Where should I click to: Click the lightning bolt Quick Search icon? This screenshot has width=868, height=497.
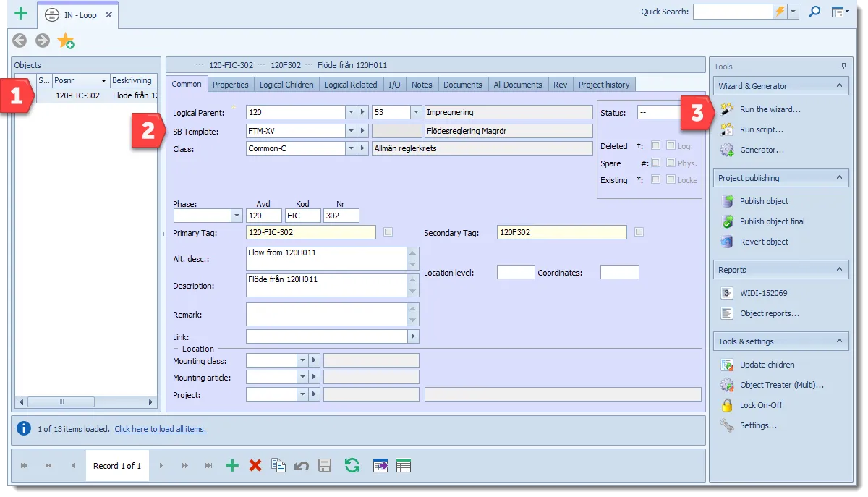point(780,12)
